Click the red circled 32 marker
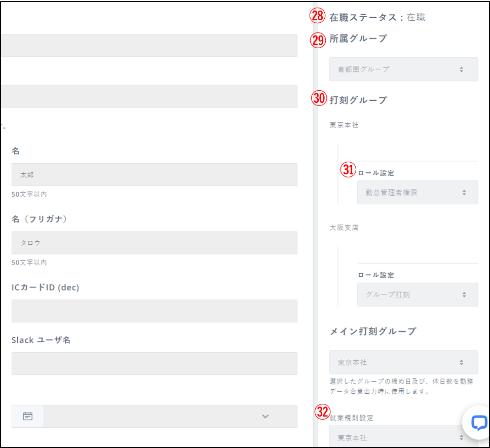490x448 pixels. pos(322,412)
